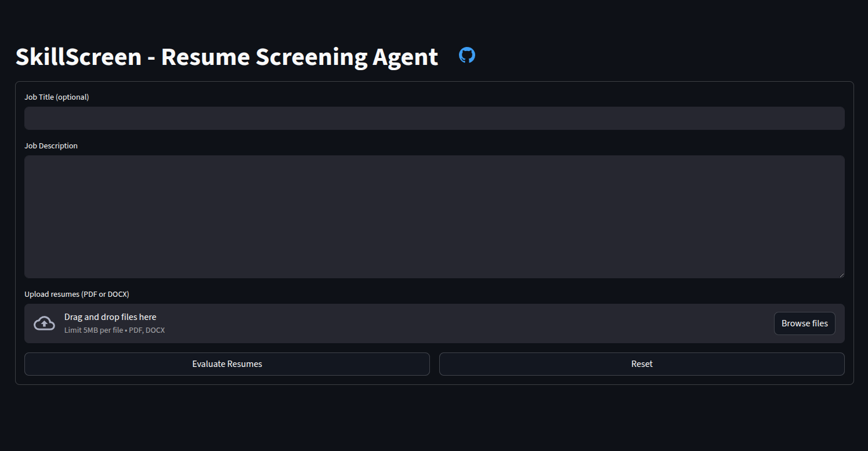Viewport: 868px width, 451px height.
Task: Click empty space inside the upload dropzone
Action: click(x=464, y=323)
